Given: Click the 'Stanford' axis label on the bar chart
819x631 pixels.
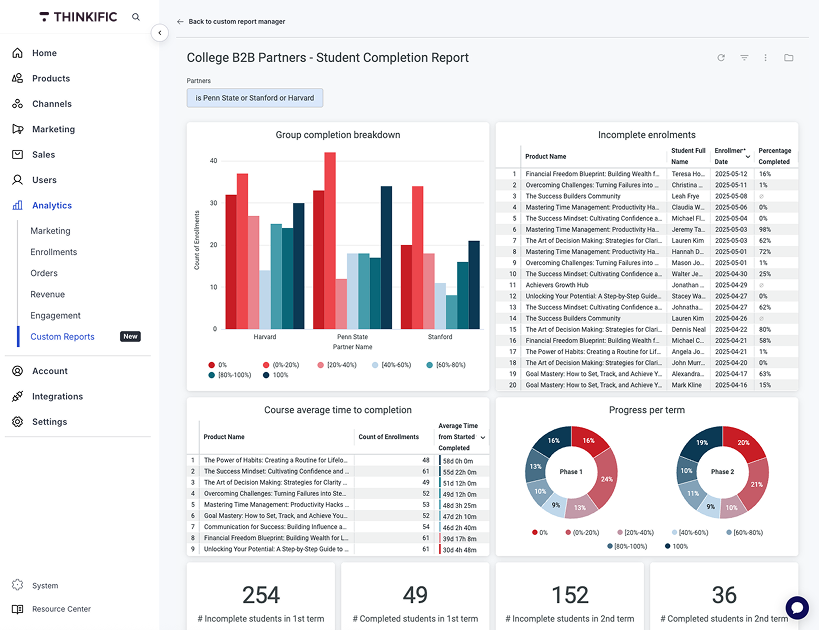Looking at the screenshot, I should 440,337.
